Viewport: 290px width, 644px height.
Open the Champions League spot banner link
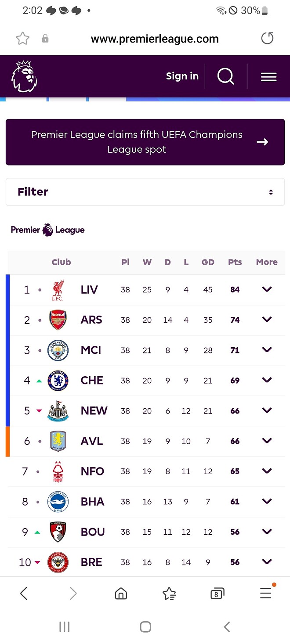click(x=145, y=142)
